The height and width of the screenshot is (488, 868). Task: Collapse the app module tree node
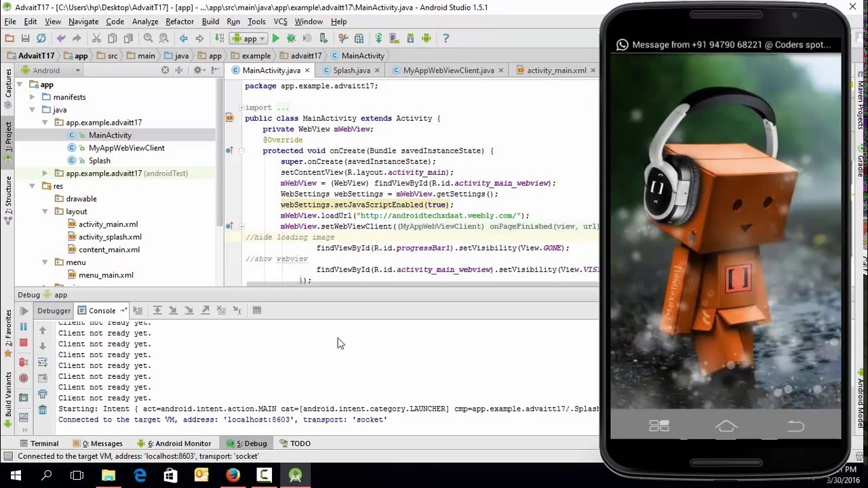tap(20, 85)
